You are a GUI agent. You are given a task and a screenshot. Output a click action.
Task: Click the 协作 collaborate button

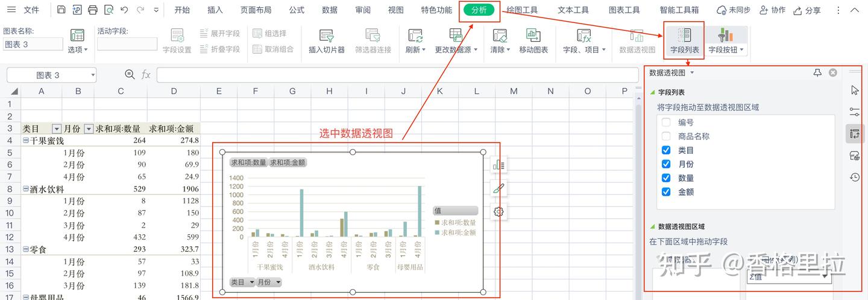tap(772, 10)
